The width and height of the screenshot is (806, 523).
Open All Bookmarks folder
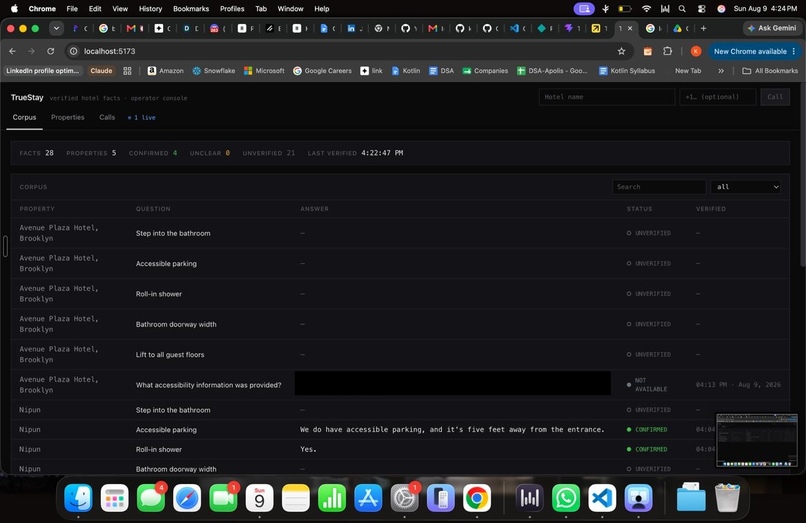(x=770, y=71)
